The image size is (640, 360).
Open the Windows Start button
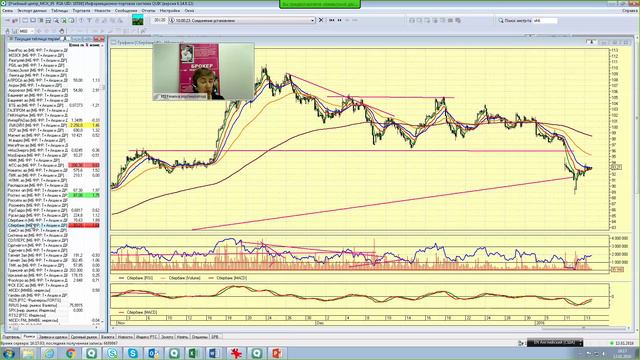8,353
